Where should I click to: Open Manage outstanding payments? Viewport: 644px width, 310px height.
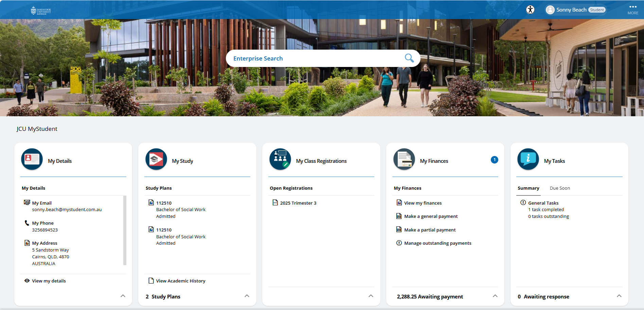pyautogui.click(x=438, y=243)
